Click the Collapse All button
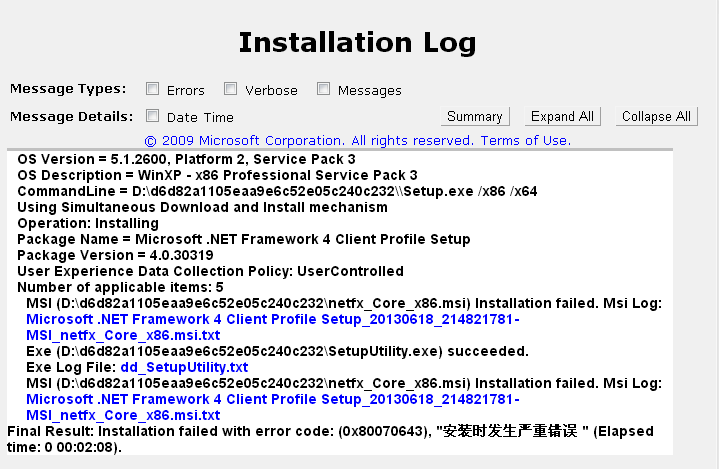This screenshot has width=719, height=469. click(x=656, y=116)
